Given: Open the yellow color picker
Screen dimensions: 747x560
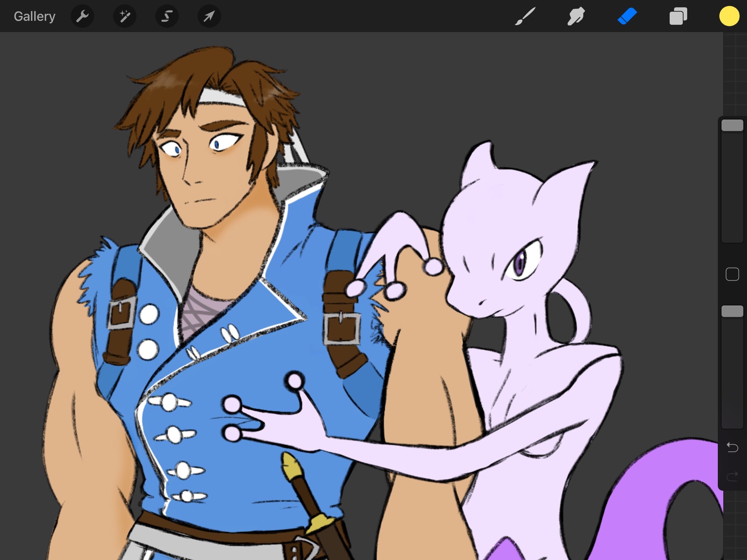Looking at the screenshot, I should point(729,16).
